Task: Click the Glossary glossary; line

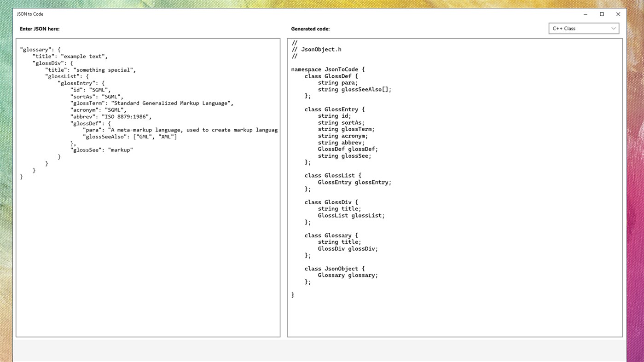Action: tap(348, 276)
